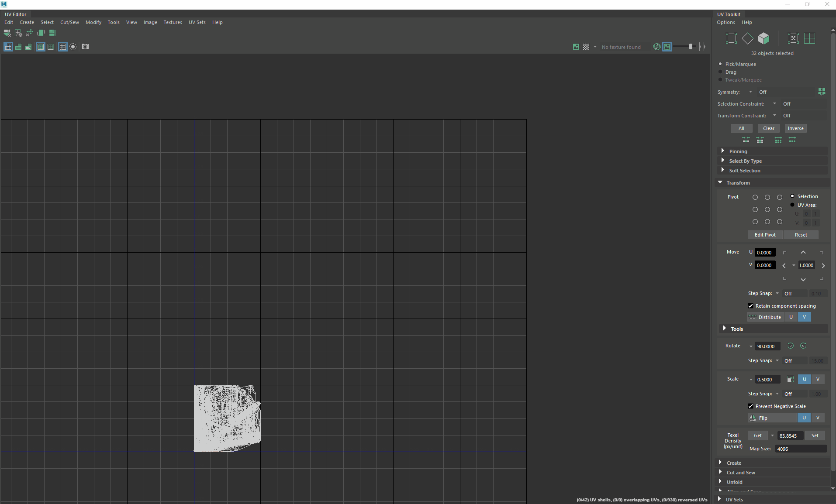Click the Rotate angle input field

768,346
